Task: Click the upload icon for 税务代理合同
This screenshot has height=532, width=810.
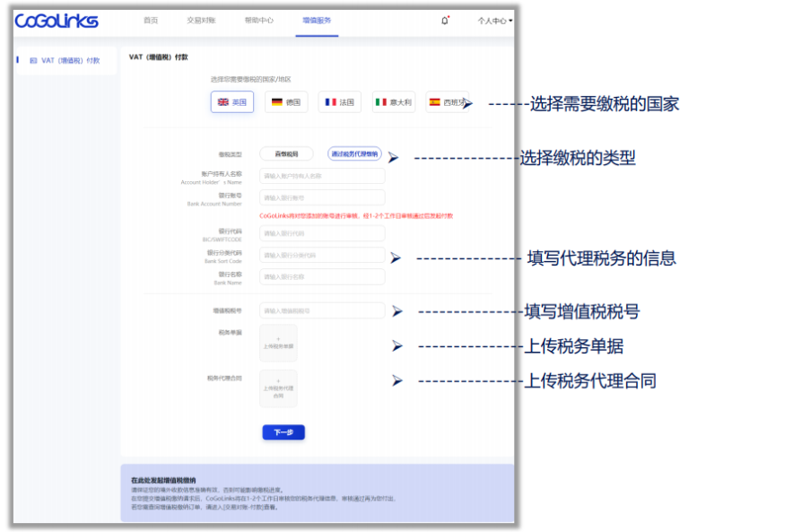Action: point(278,388)
